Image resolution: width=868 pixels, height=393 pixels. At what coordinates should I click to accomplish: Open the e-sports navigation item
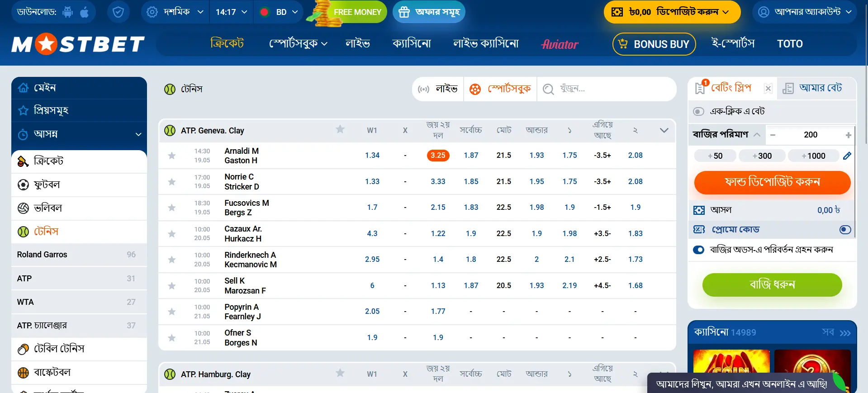point(733,44)
